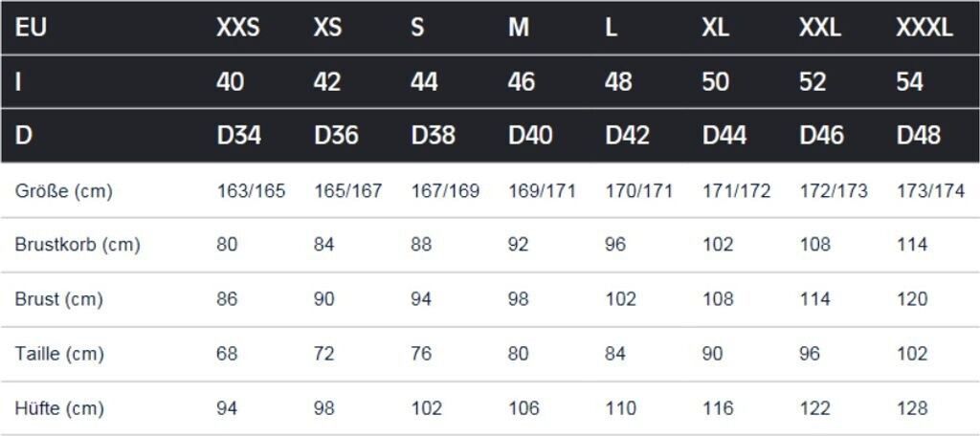Click the Brust (cm) row label
The height and width of the screenshot is (436, 980).
pyautogui.click(x=58, y=299)
